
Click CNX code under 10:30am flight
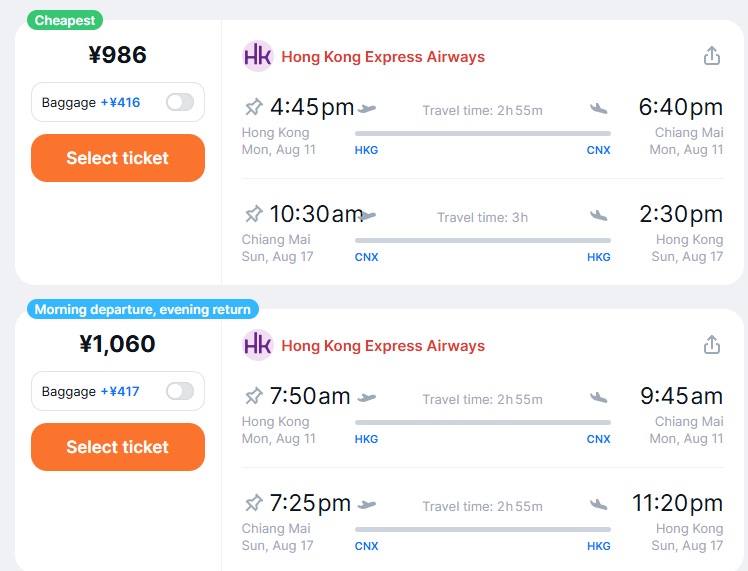pyautogui.click(x=366, y=257)
